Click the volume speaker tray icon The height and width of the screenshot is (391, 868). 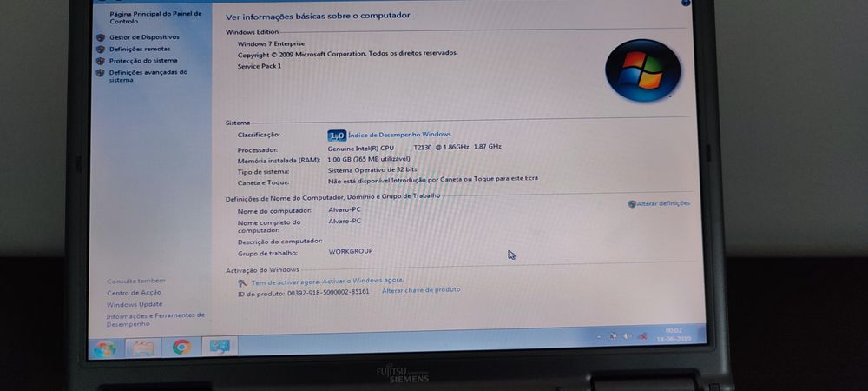click(628, 335)
